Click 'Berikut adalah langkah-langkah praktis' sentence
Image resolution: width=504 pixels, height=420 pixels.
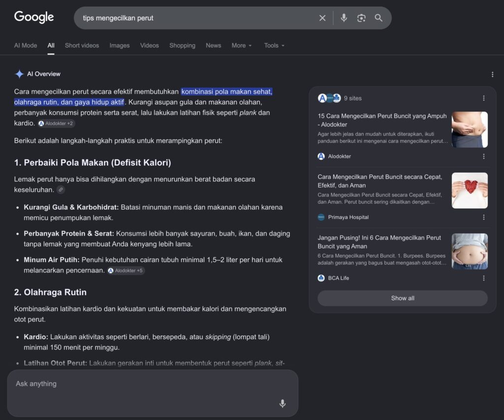118,141
